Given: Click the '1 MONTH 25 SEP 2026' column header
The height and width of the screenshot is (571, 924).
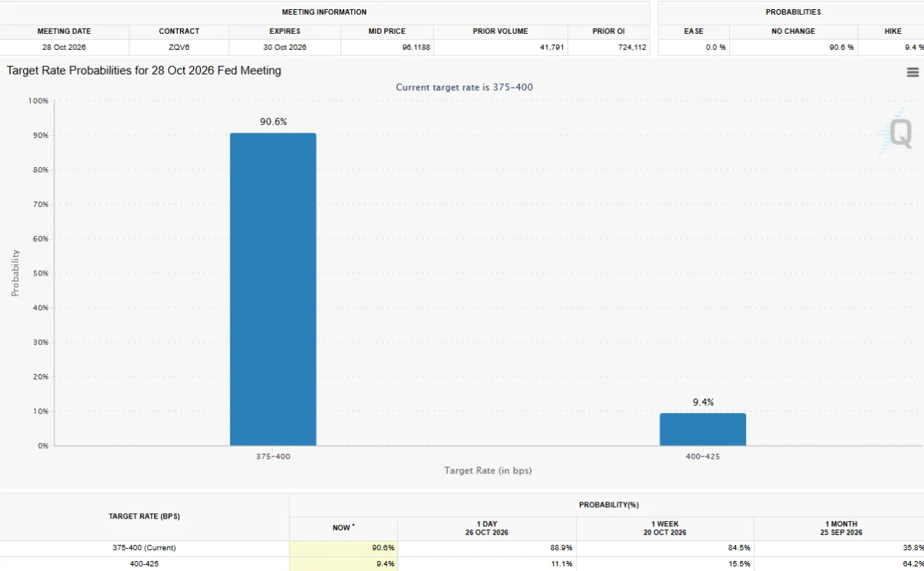Looking at the screenshot, I should [841, 528].
